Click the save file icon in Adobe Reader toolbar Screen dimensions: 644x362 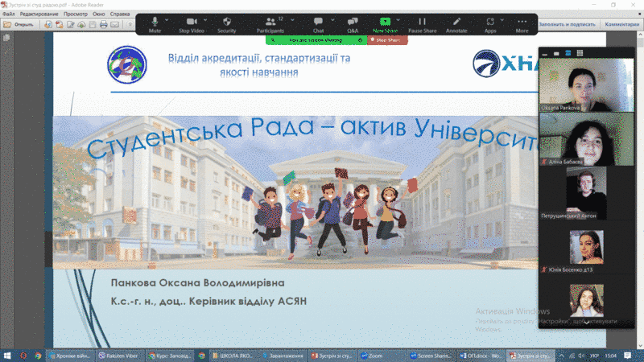click(93, 25)
